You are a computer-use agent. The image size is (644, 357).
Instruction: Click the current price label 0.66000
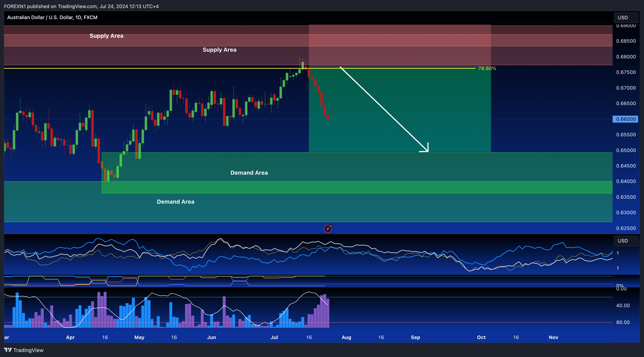[x=626, y=119]
